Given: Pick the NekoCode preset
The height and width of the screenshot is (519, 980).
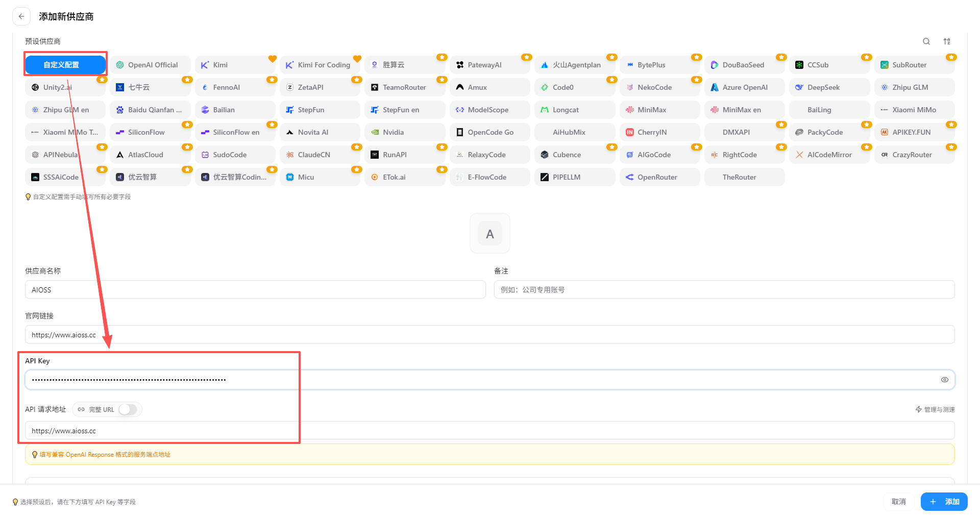Looking at the screenshot, I should [x=659, y=87].
